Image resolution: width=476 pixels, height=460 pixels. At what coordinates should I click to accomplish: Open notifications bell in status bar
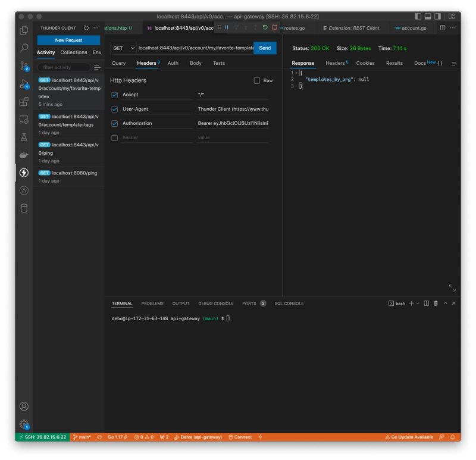tap(452, 437)
